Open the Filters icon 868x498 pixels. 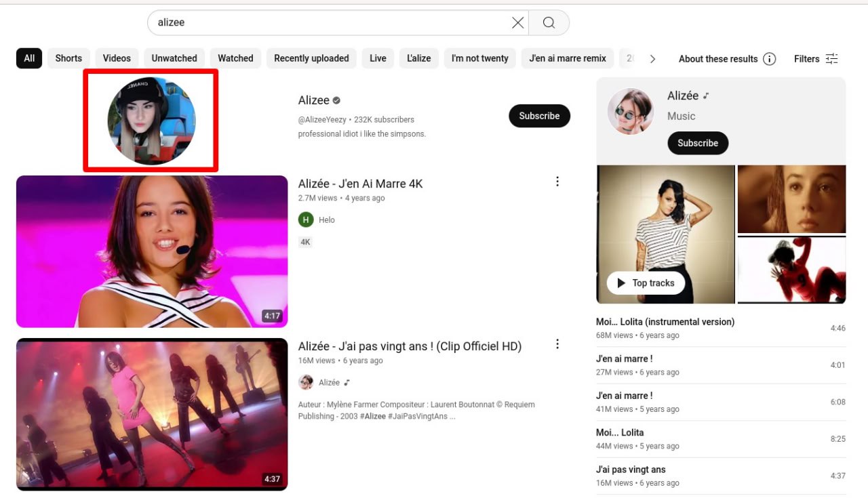click(x=832, y=59)
